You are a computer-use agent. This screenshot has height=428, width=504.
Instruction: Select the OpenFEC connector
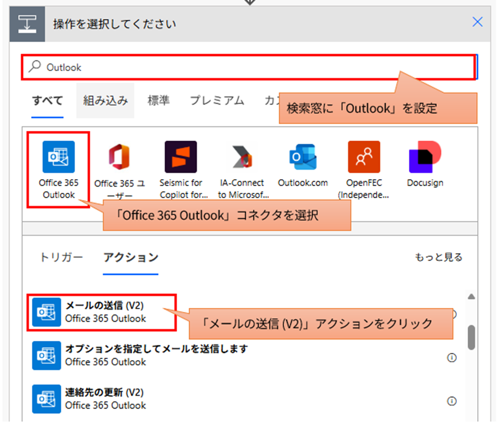pos(364,165)
